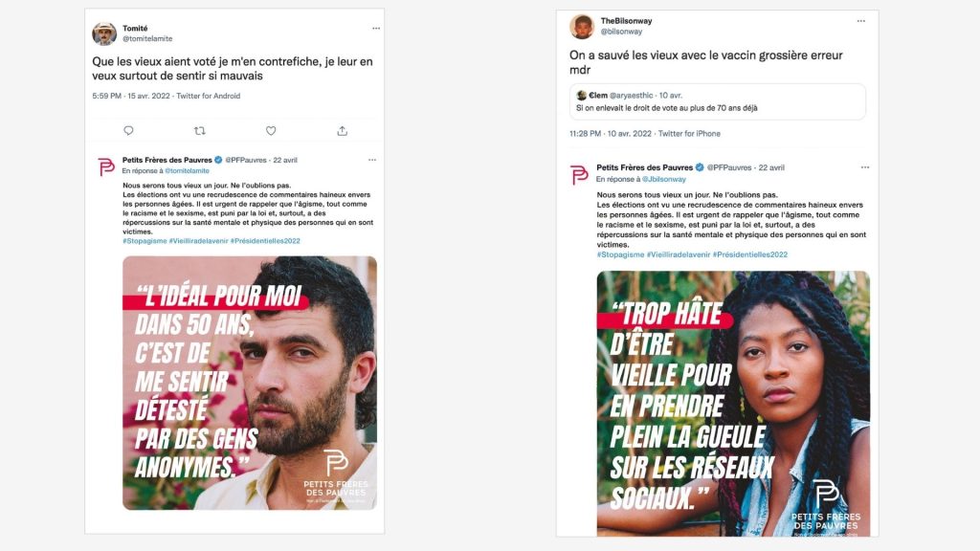Viewport: 980px width, 551px height.
Task: Open more options on right Petits Frères reply
Action: (x=865, y=167)
